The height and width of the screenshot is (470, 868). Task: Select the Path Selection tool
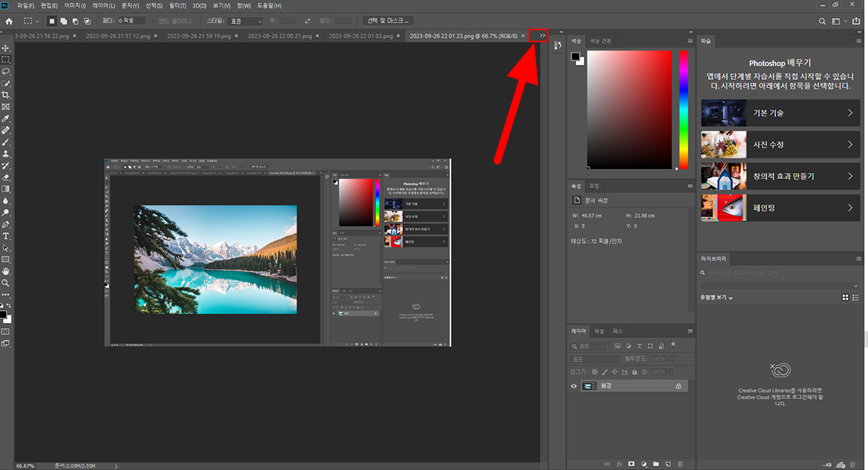pyautogui.click(x=5, y=248)
